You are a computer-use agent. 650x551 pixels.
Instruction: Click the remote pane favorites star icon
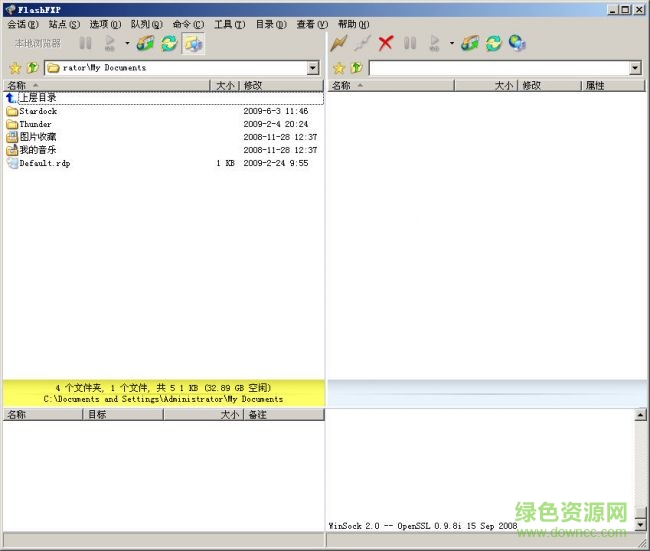coord(339,68)
